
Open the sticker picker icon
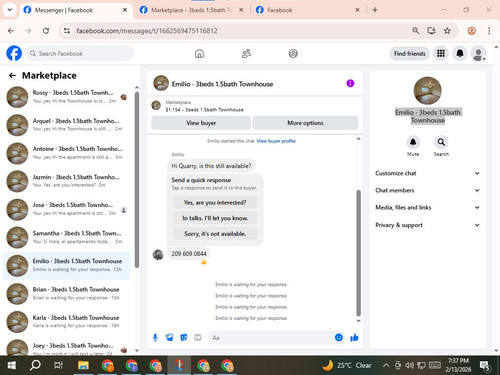[184, 338]
